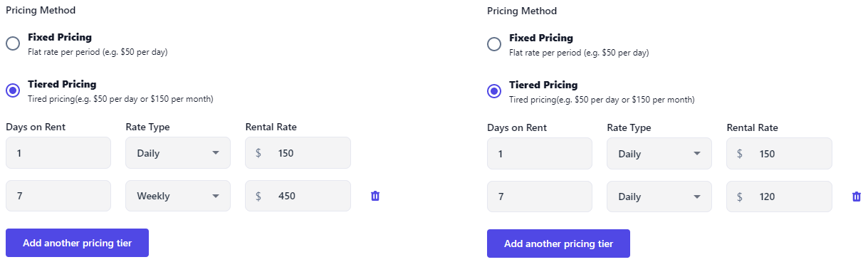Click left panel Days on Rent field showing 7
Screen dimensions: 868x267
tap(58, 196)
